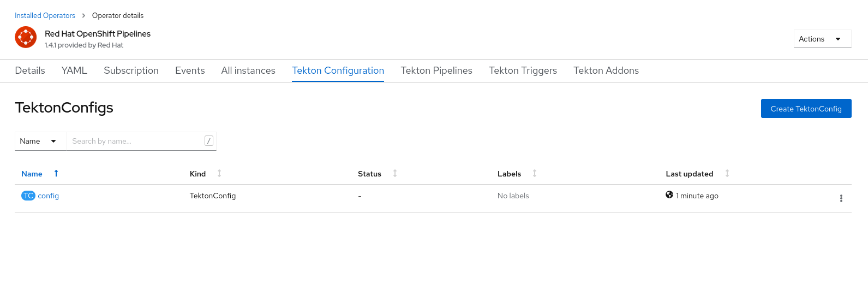Open the config TektonConfig link

pos(48,196)
